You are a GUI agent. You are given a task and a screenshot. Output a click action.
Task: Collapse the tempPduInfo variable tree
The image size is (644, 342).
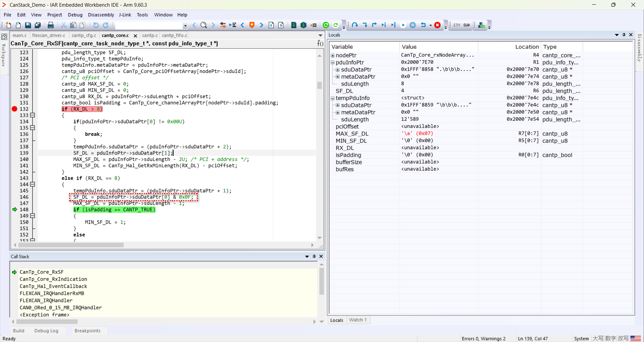pyautogui.click(x=333, y=98)
